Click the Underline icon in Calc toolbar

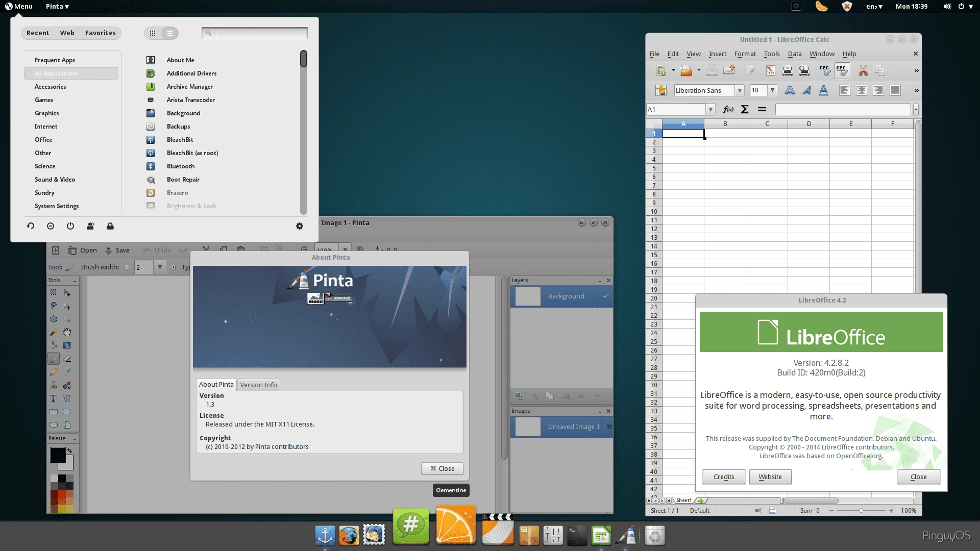point(823,90)
